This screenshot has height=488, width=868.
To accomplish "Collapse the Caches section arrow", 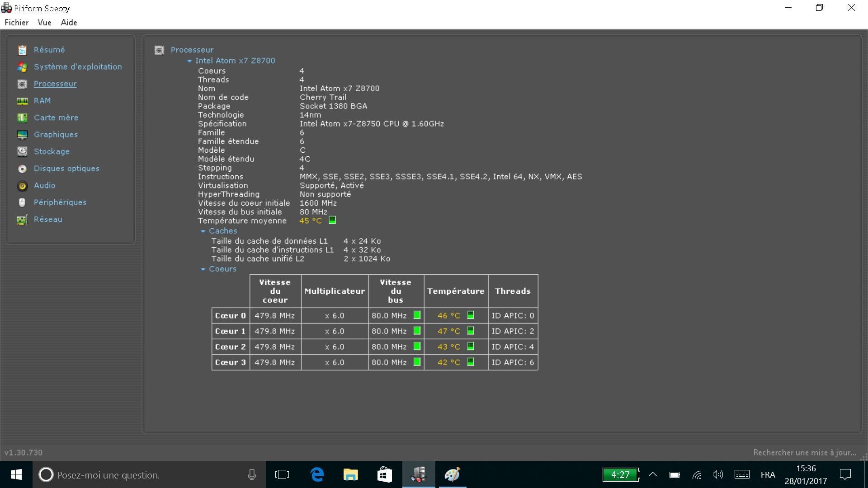I will (x=203, y=231).
